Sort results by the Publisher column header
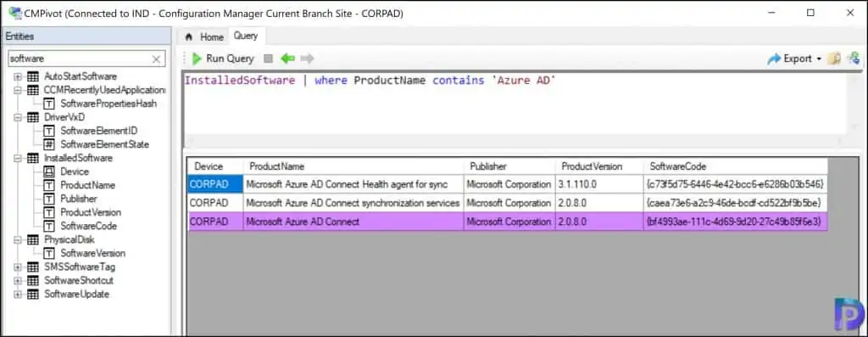The height and width of the screenshot is (337, 868). coord(509,166)
